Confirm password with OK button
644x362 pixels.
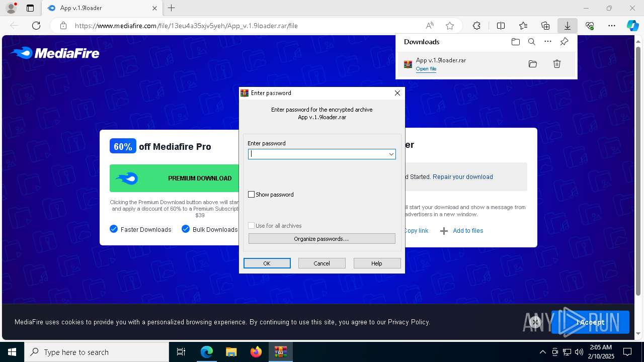(x=267, y=263)
